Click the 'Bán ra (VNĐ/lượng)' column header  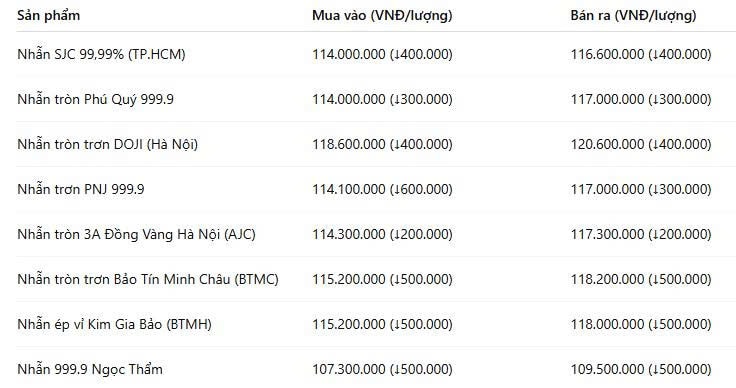coord(633,15)
